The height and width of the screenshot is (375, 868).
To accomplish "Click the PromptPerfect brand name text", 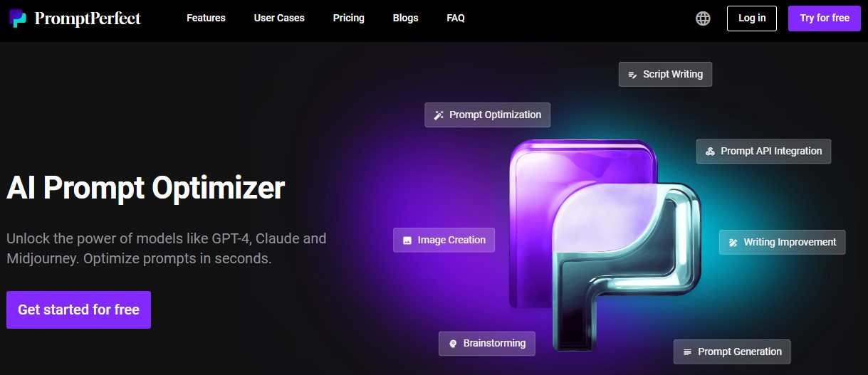I will pyautogui.click(x=87, y=19).
